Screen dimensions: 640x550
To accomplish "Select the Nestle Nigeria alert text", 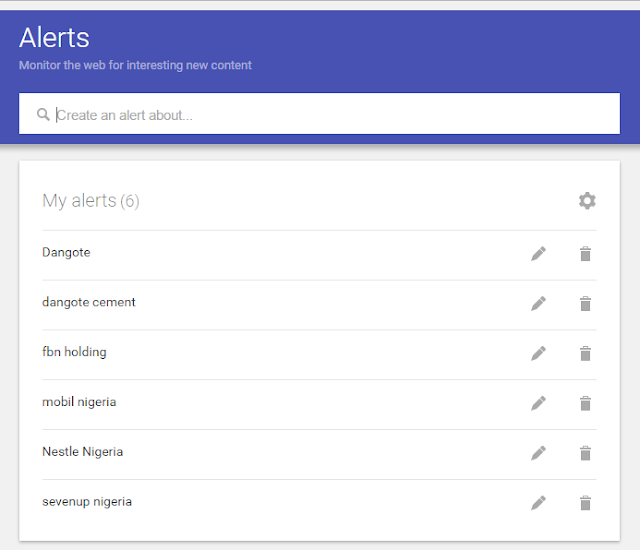I will click(82, 452).
